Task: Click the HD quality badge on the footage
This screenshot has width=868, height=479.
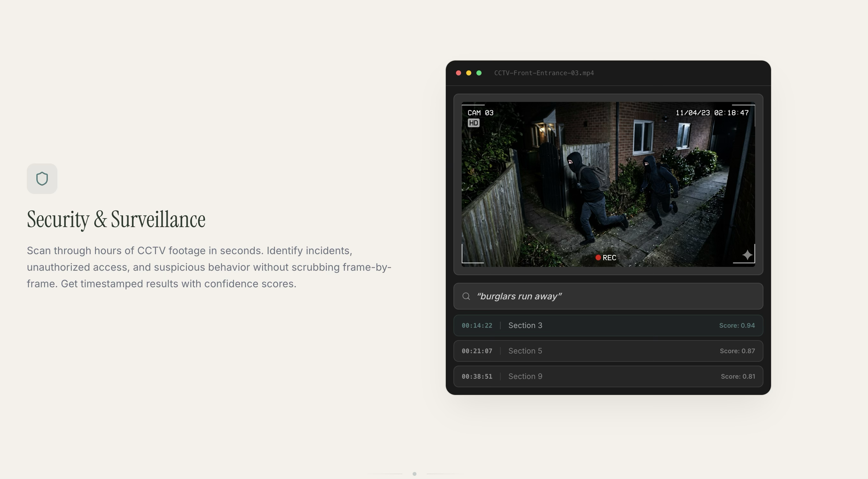Action: click(x=474, y=123)
